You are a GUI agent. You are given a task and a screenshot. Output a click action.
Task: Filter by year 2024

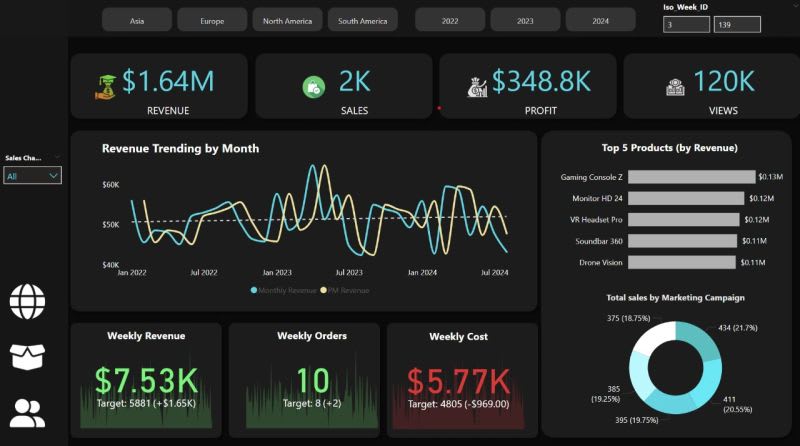tap(601, 21)
